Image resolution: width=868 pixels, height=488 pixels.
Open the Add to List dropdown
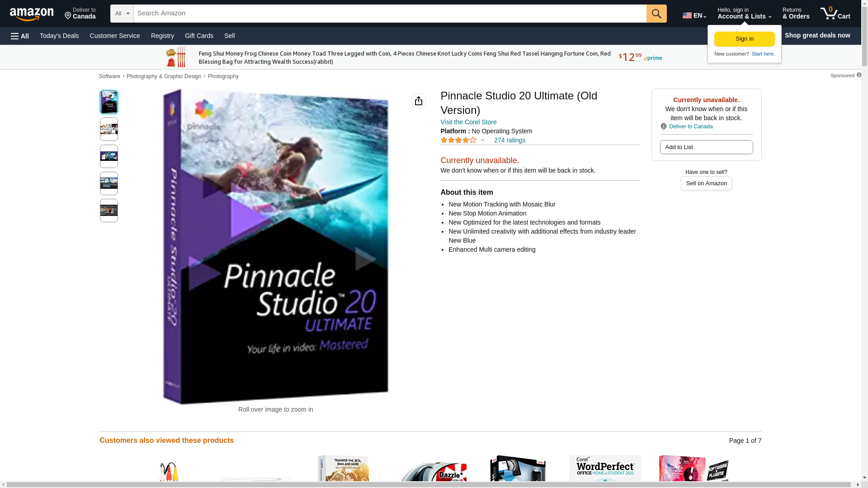point(706,147)
